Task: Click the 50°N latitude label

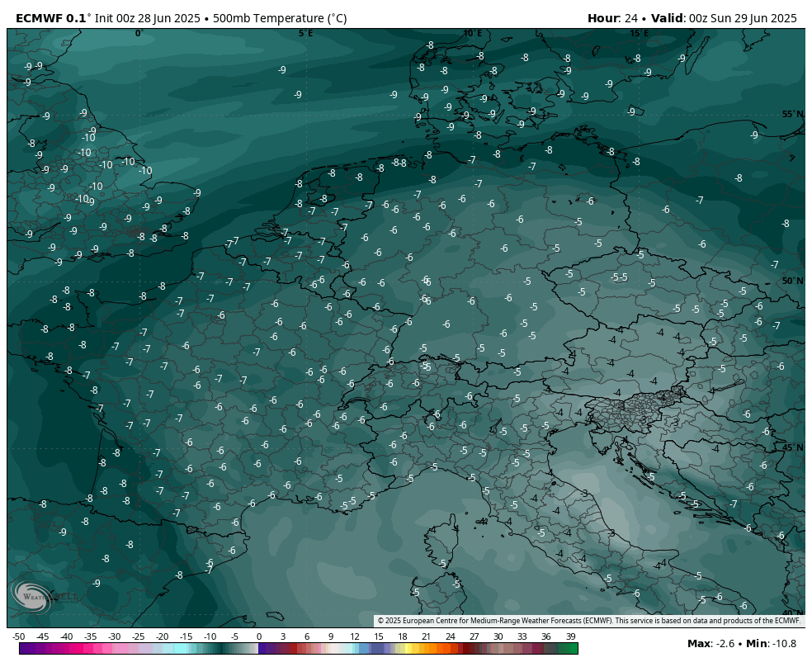Action: click(x=792, y=281)
